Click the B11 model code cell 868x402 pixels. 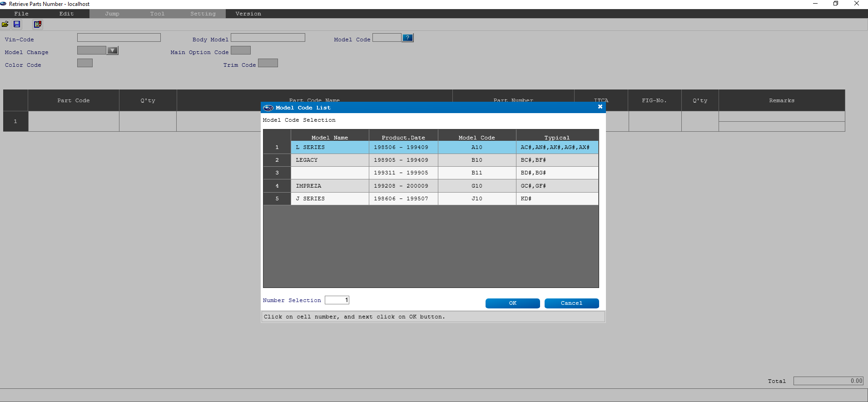point(477,173)
